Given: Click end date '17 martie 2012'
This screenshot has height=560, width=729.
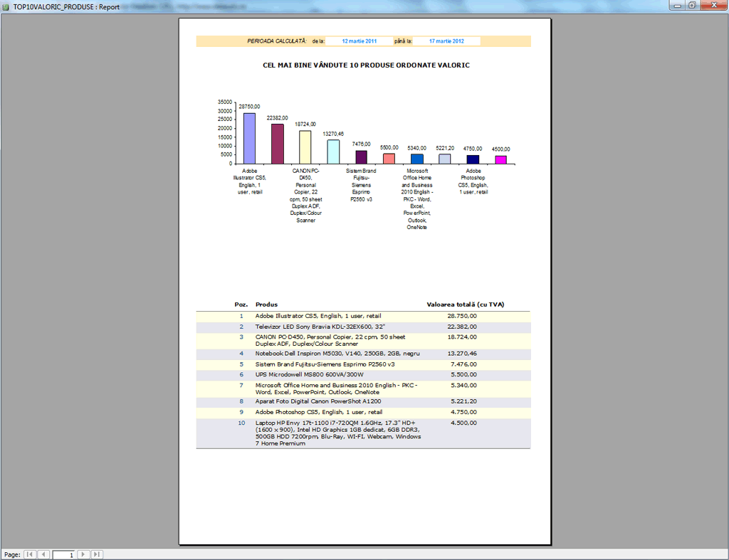Looking at the screenshot, I should point(446,41).
